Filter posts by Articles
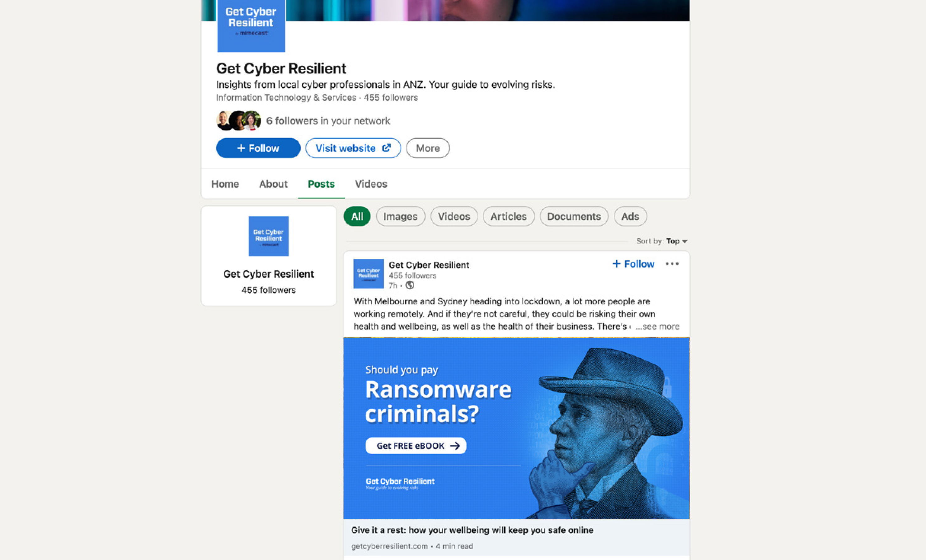The image size is (926, 560). 509,216
